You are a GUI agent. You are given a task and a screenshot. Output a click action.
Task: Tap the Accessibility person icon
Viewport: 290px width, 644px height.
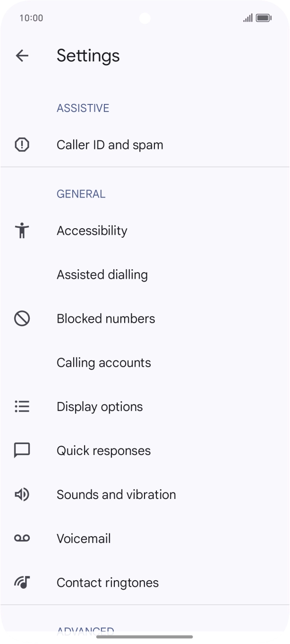(x=22, y=231)
